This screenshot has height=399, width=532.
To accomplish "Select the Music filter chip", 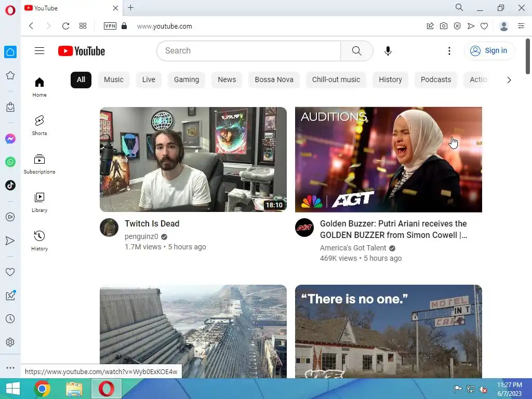I will 114,79.
